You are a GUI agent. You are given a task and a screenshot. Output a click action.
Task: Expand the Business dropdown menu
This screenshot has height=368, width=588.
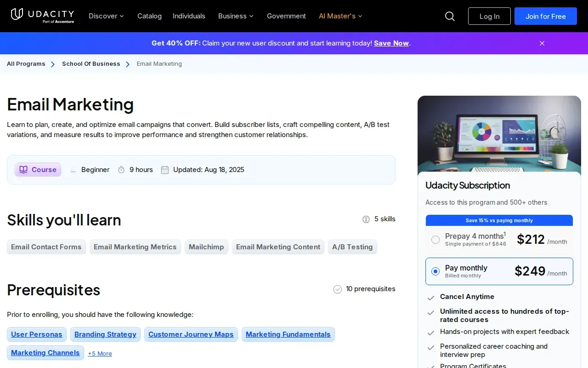(236, 16)
